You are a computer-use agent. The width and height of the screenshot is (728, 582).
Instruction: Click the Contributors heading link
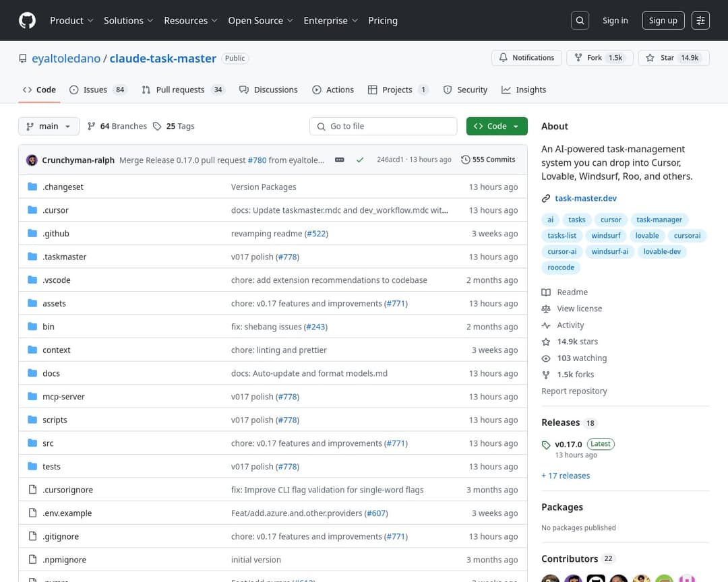(569, 559)
